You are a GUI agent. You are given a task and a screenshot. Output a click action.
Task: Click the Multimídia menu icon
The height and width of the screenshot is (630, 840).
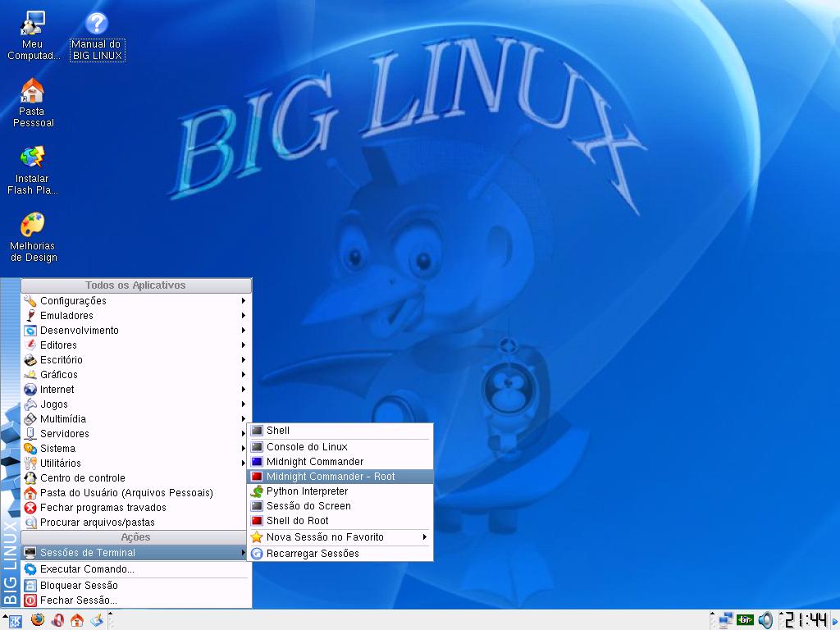30,419
